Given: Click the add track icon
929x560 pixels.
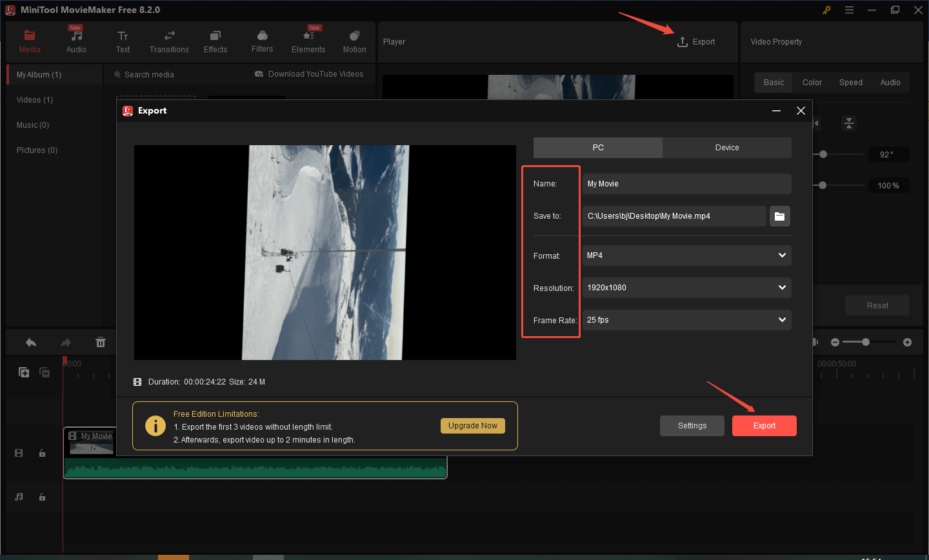Looking at the screenshot, I should click(x=24, y=372).
